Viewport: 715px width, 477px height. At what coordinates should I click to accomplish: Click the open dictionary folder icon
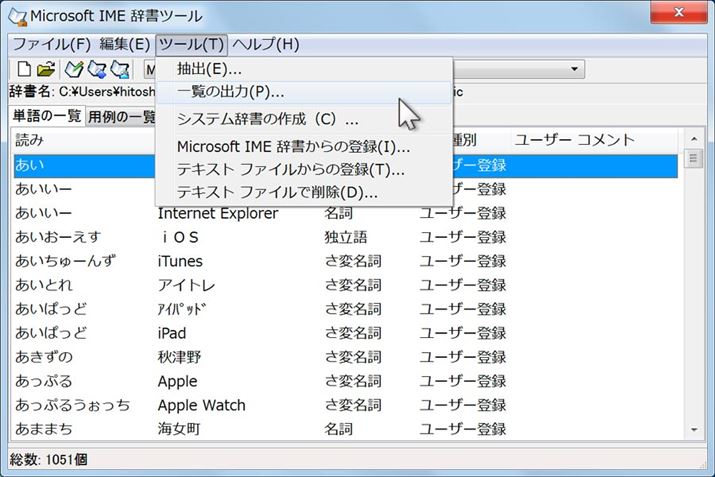click(x=46, y=69)
